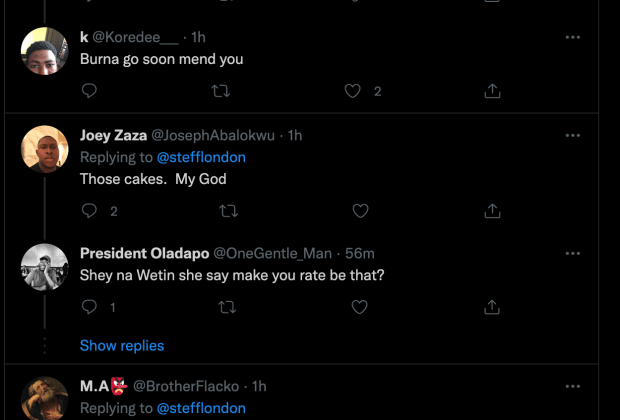
Task: Reply to President Oladapo's tweet
Action: click(x=89, y=307)
